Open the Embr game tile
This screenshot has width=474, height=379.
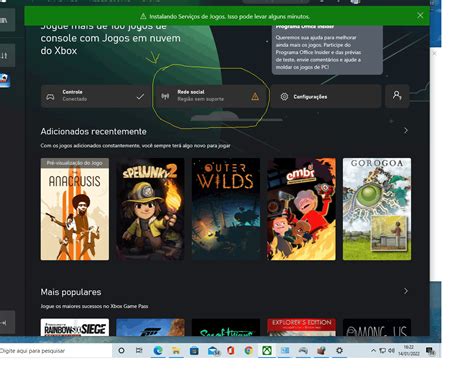coord(301,209)
